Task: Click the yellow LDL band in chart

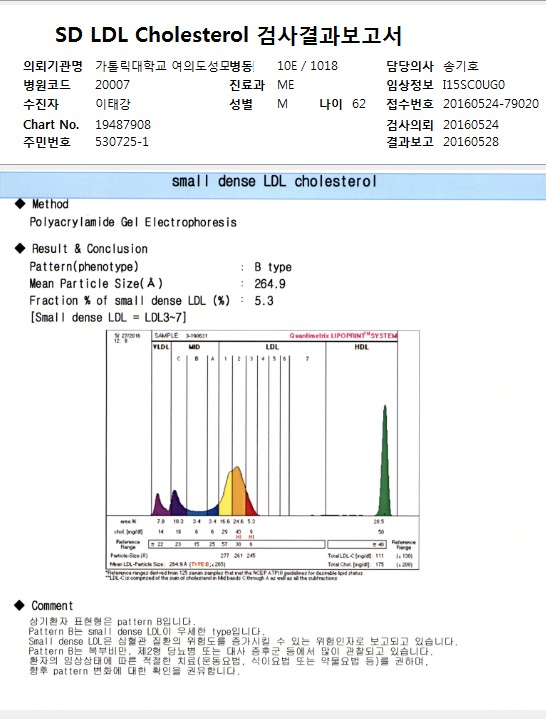Action: click(x=228, y=495)
